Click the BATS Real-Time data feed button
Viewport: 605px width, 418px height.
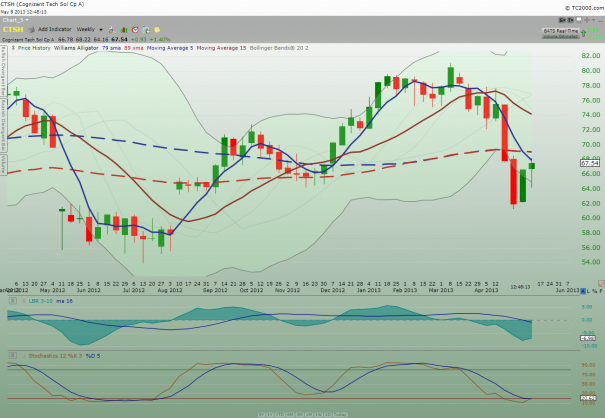pos(561,33)
